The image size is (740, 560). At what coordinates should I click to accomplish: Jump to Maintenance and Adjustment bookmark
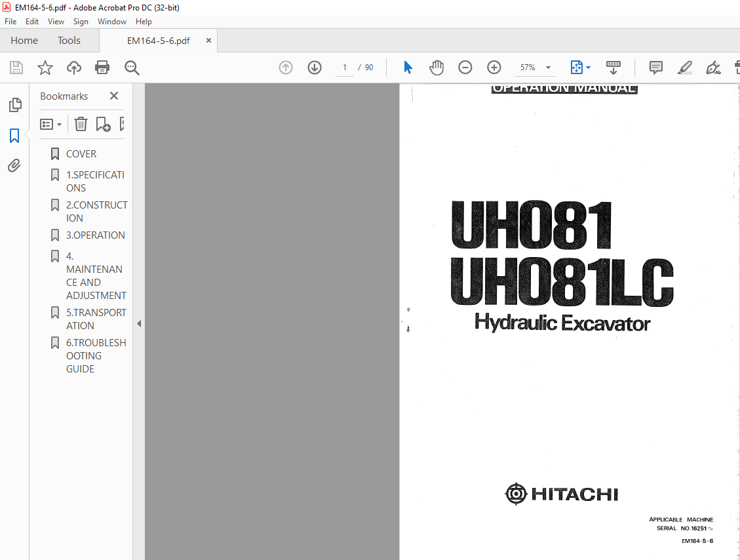pyautogui.click(x=96, y=276)
